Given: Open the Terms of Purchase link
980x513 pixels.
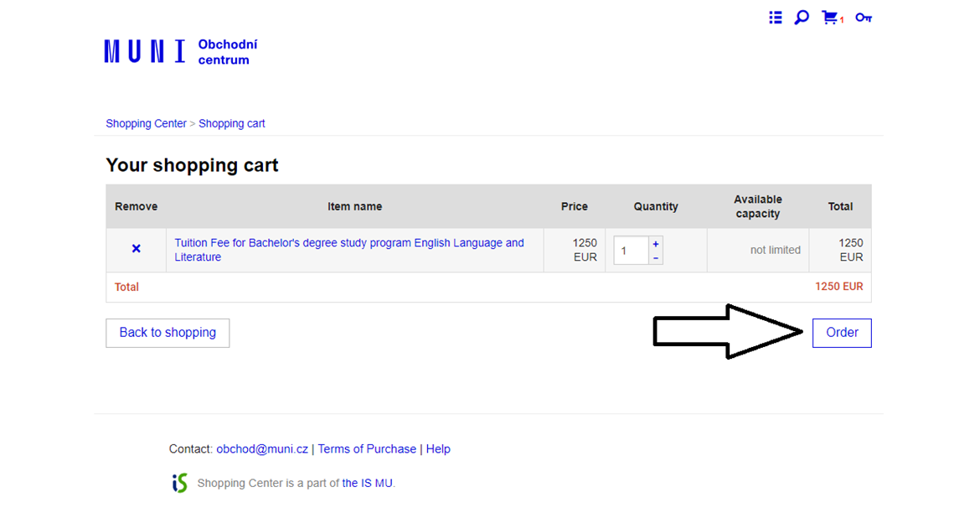Looking at the screenshot, I should point(367,449).
